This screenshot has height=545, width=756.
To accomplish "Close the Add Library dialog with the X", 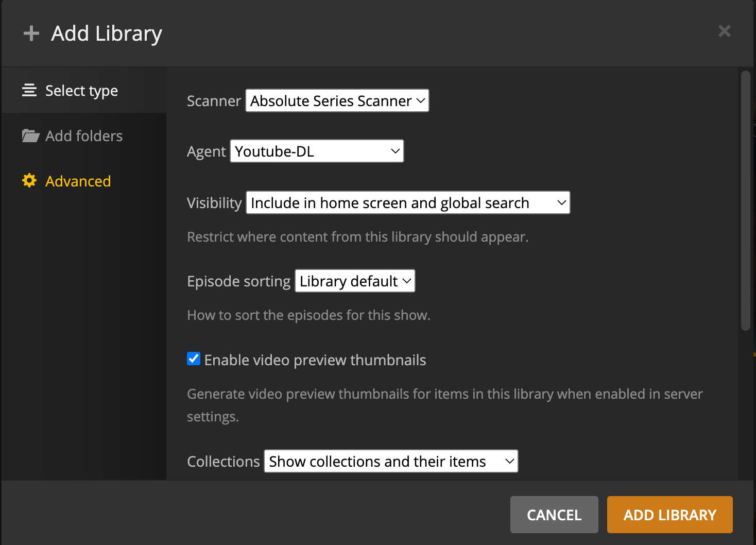I will click(x=725, y=31).
